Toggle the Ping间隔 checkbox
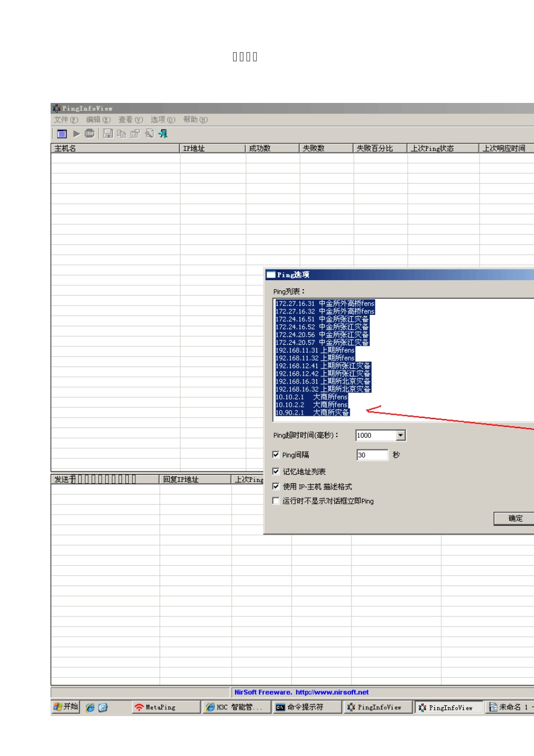 (276, 454)
